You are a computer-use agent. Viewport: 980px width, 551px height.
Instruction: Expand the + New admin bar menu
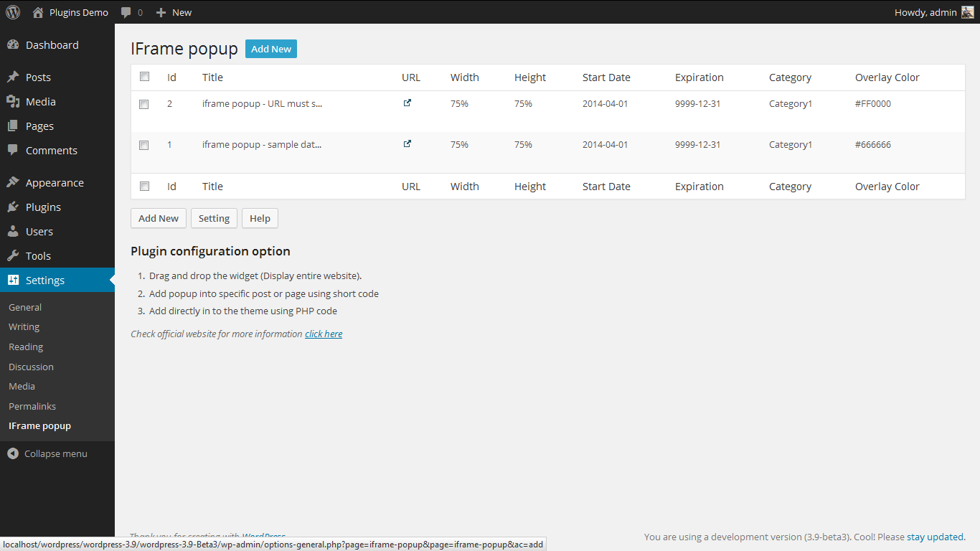coord(174,12)
